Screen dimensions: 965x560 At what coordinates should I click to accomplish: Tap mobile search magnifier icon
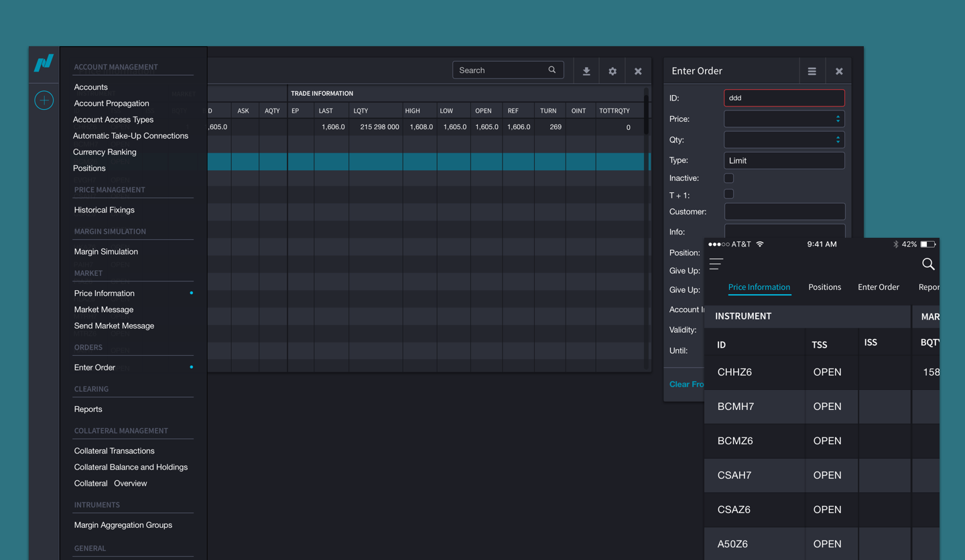[x=928, y=264]
